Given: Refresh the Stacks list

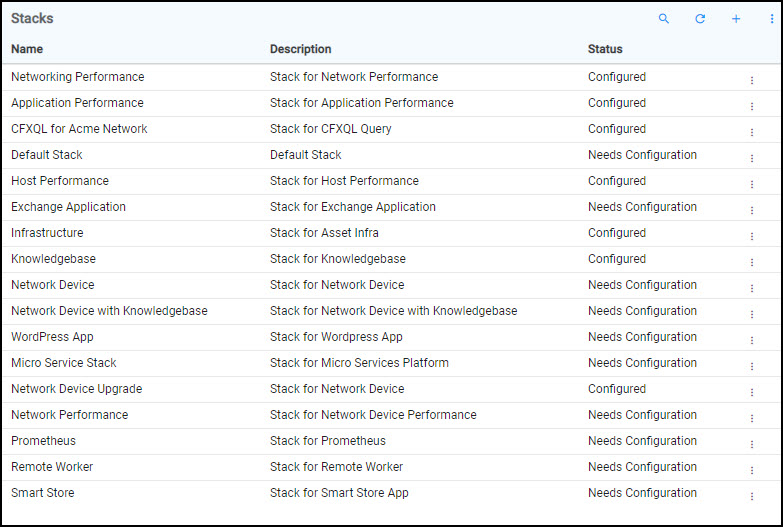Looking at the screenshot, I should click(700, 19).
